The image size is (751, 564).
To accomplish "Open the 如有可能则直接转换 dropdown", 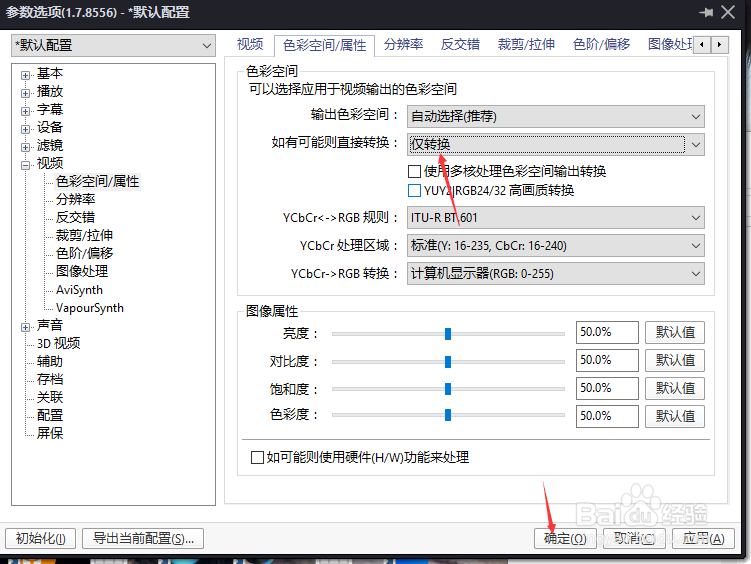I will pos(556,145).
